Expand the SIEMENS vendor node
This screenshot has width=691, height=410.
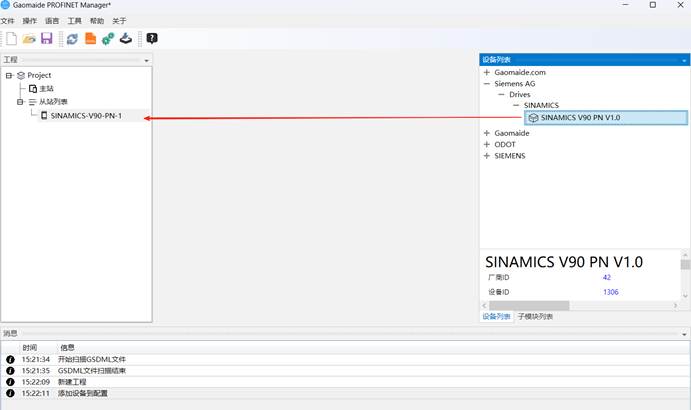tap(487, 156)
